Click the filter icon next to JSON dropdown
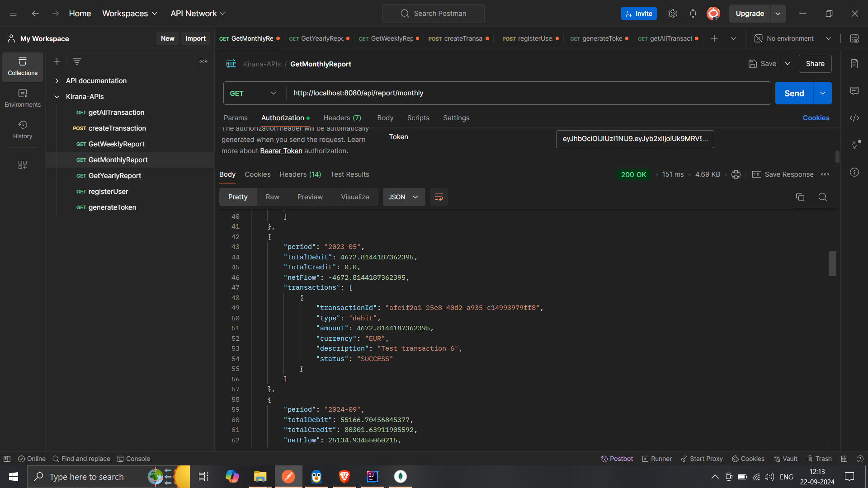The image size is (868, 488). click(439, 197)
